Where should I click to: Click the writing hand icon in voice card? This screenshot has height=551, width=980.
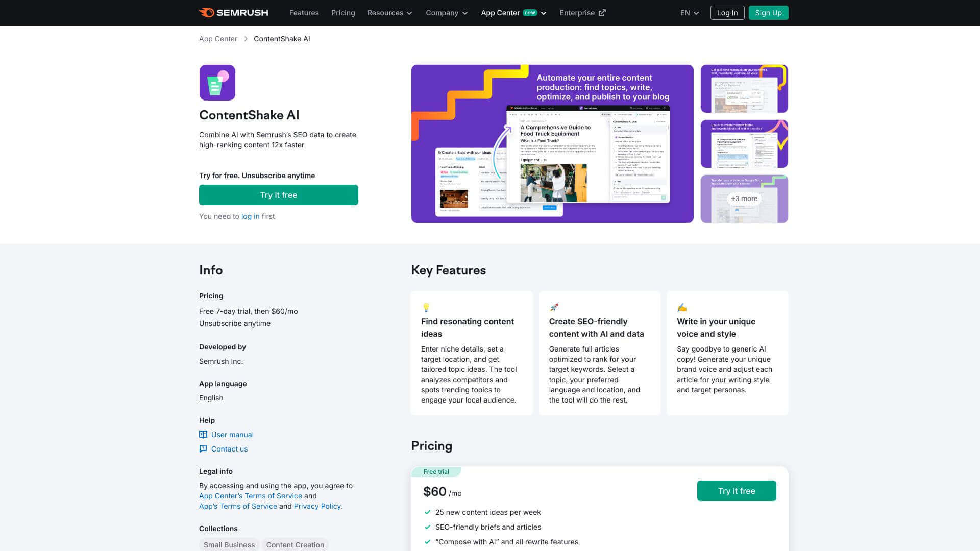(x=682, y=307)
